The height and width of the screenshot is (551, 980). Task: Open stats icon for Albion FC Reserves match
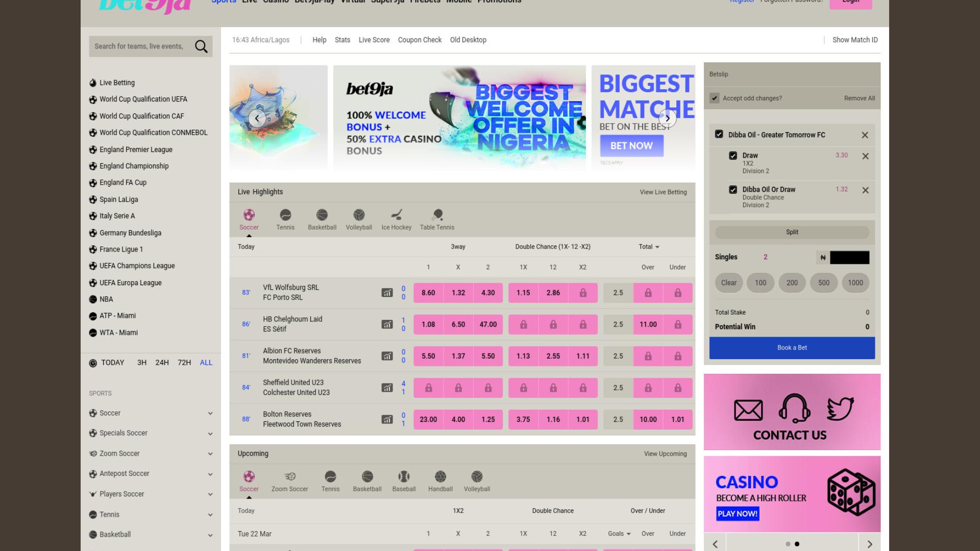(x=387, y=356)
